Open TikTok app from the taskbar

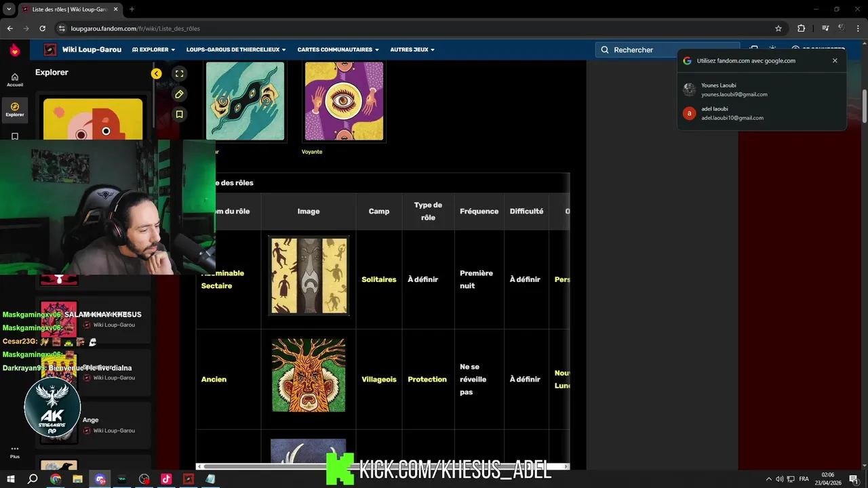pos(166,479)
